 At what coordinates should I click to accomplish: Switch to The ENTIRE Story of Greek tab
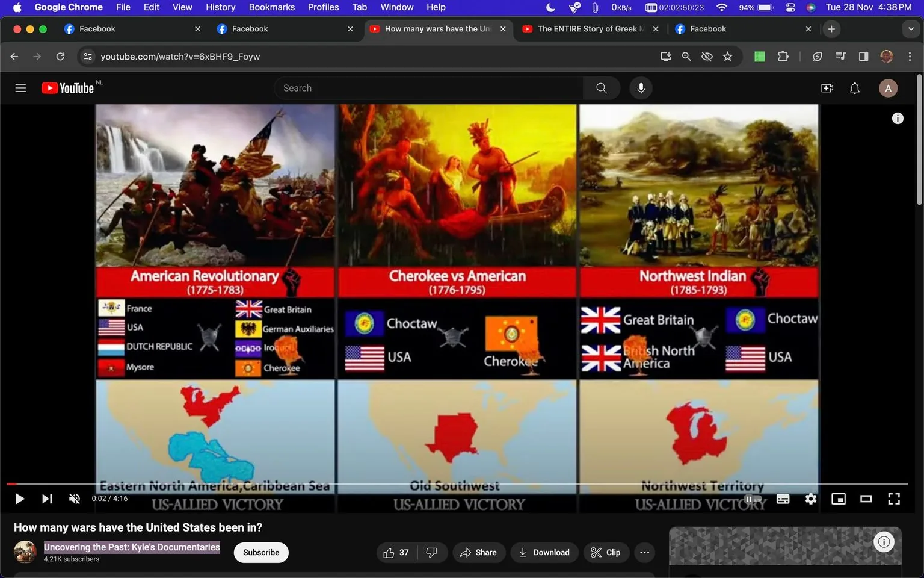[587, 28]
